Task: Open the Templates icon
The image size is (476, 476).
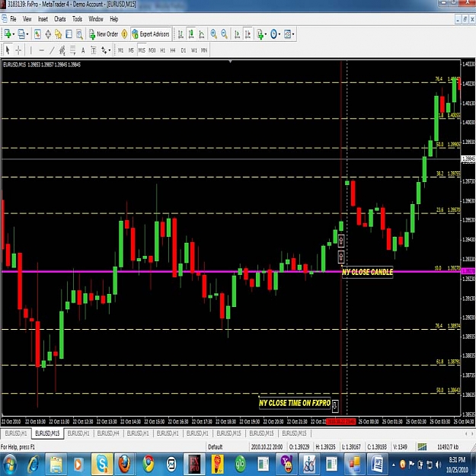Action: coord(287,34)
